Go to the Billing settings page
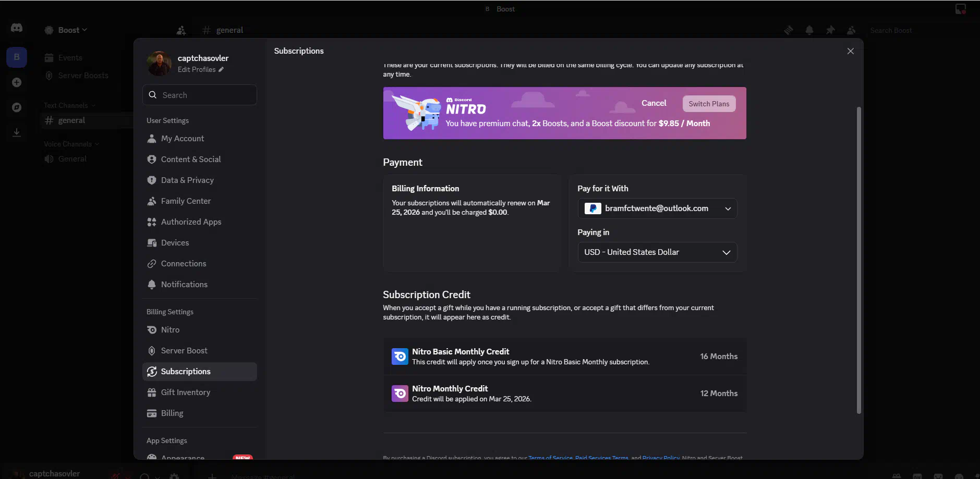The width and height of the screenshot is (980, 479). coord(172,413)
